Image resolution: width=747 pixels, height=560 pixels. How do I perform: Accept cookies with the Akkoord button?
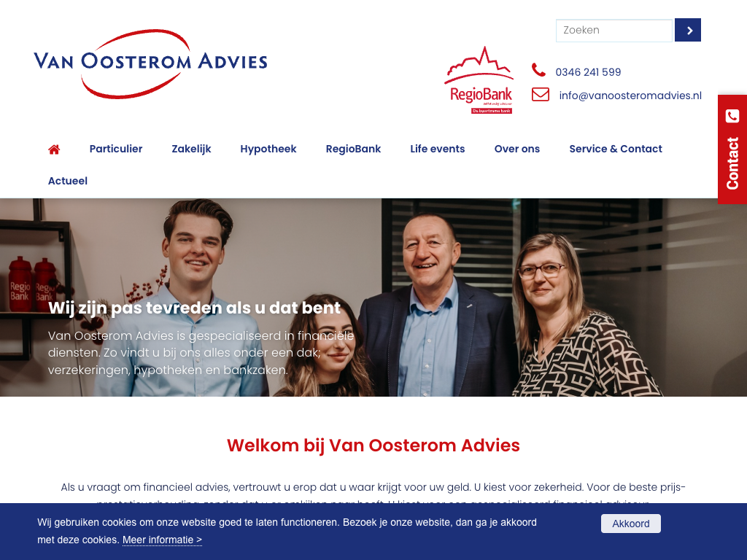pyautogui.click(x=631, y=524)
